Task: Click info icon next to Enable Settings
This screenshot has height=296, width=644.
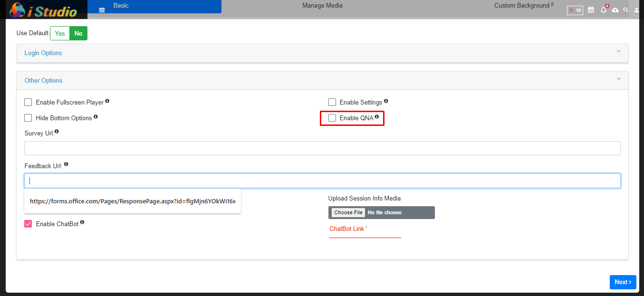Action: point(386,101)
